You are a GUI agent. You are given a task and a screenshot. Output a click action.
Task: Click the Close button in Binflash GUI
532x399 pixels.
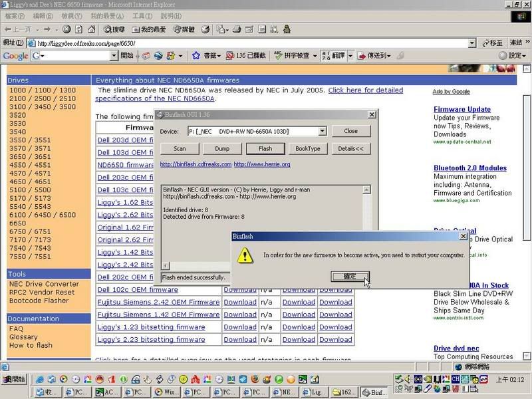click(351, 130)
